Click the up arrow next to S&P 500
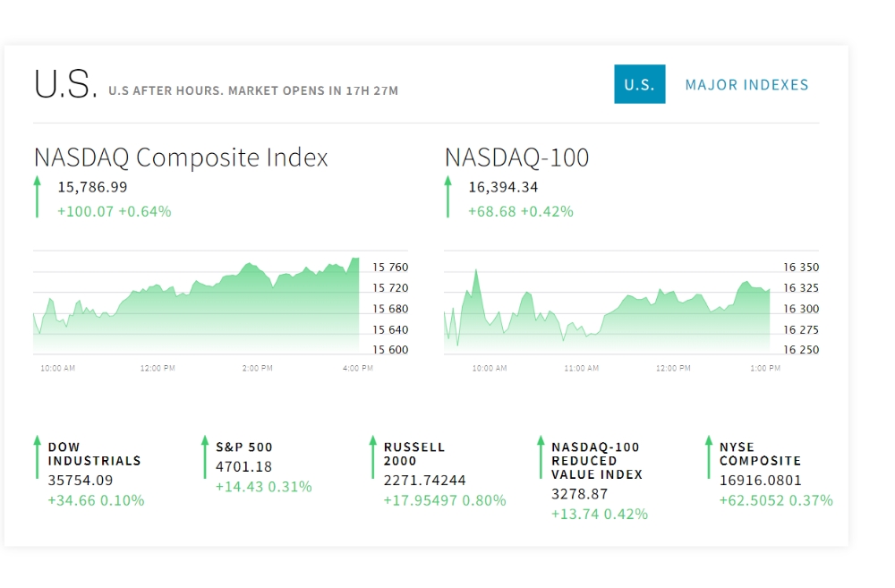Image resolution: width=895 pixels, height=588 pixels. (205, 456)
